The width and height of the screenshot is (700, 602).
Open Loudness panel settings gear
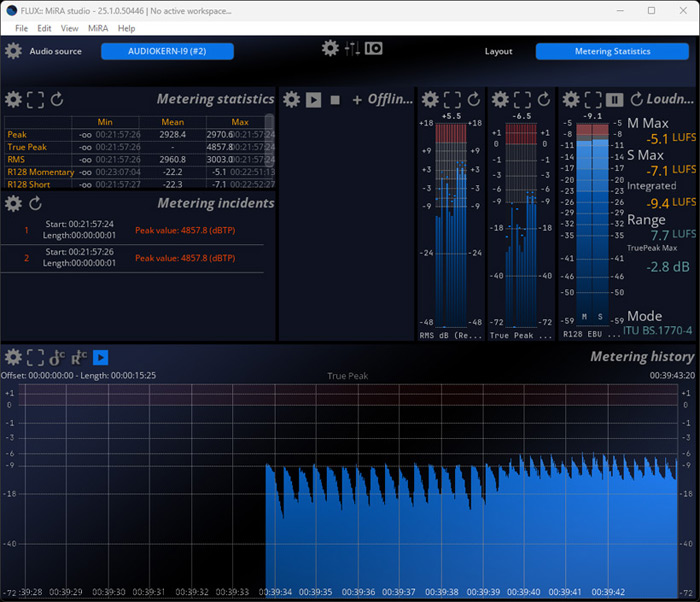coord(571,99)
